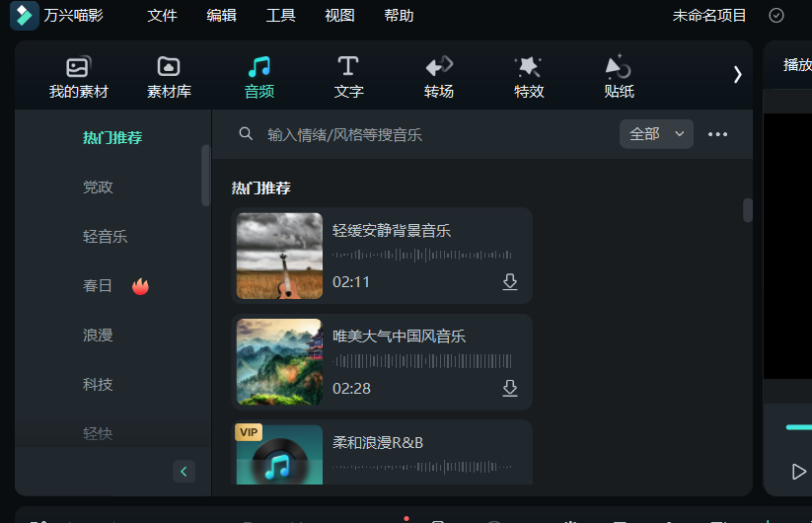This screenshot has width=812, height=523.
Task: Click the 播放 player tab
Action: tap(797, 65)
